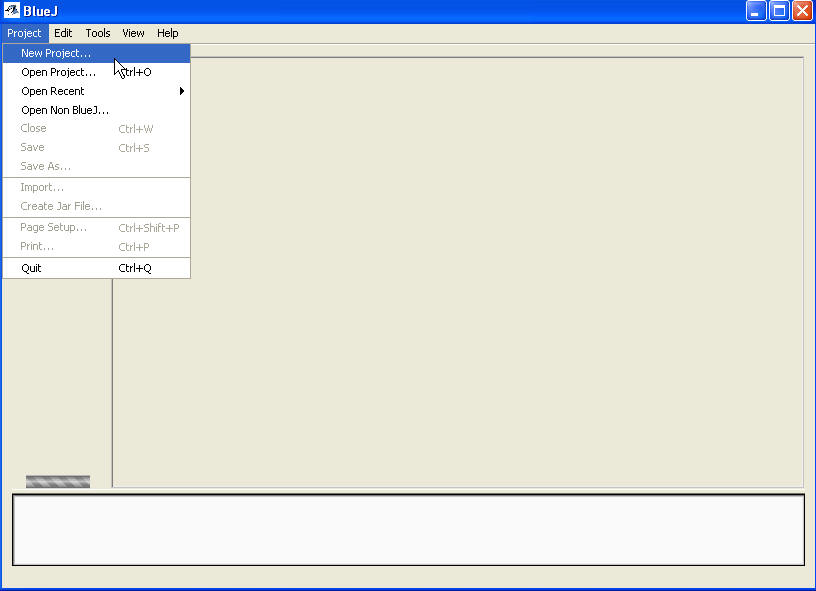This screenshot has height=591, width=816.
Task: Click the greyed-out Close menu item
Action: pos(34,128)
